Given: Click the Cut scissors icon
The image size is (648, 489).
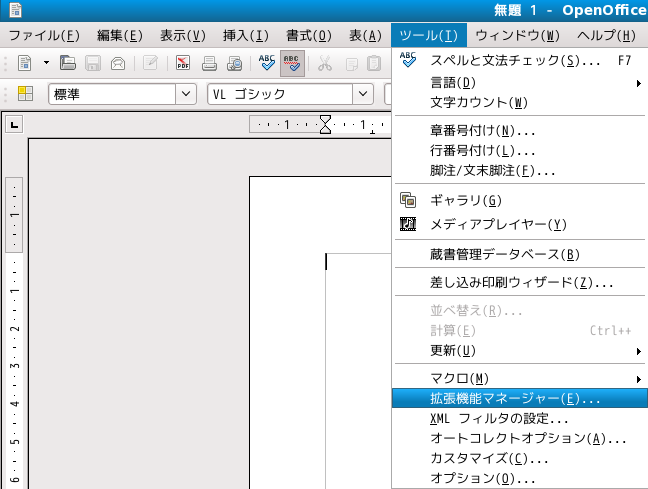Looking at the screenshot, I should click(x=325, y=63).
